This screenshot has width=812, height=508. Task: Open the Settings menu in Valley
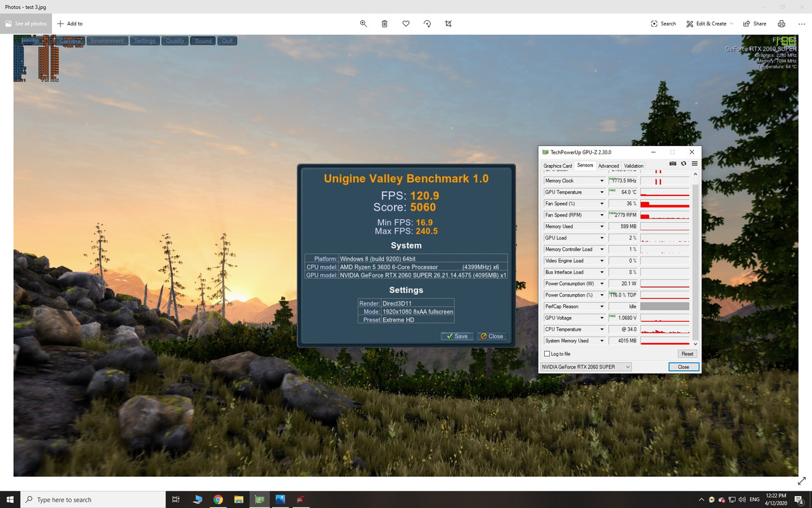145,41
